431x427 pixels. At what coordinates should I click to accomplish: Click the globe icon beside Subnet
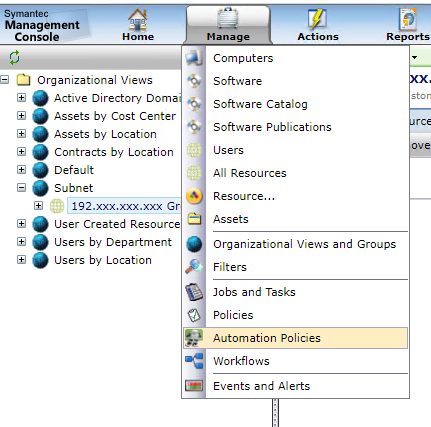click(40, 188)
